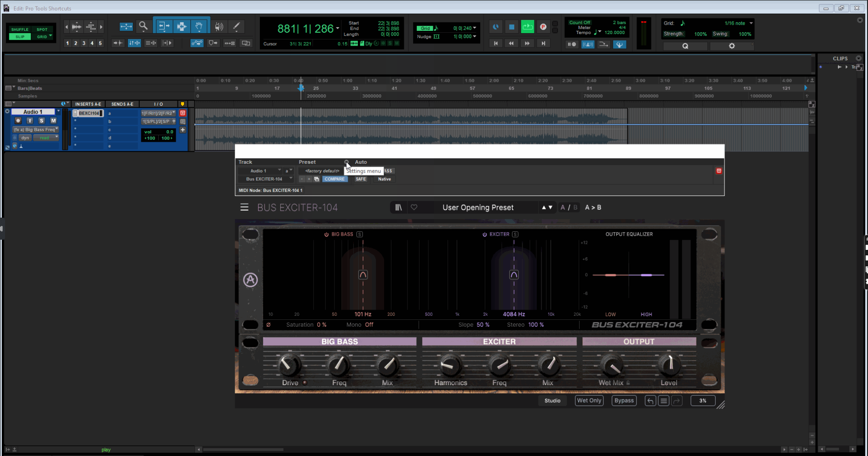
Task: Click the Zoom Toggle icon
Action: point(126,26)
